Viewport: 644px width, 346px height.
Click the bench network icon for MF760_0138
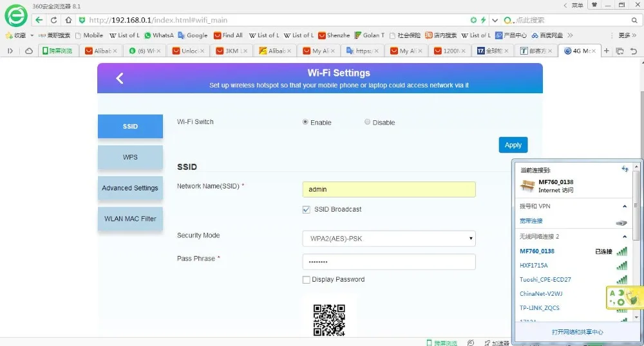pyautogui.click(x=527, y=186)
